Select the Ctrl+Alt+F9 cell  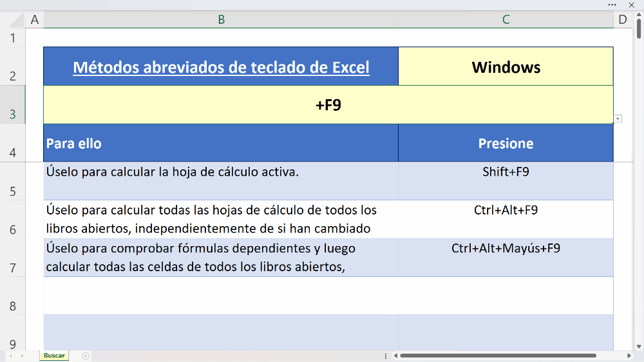coord(506,220)
